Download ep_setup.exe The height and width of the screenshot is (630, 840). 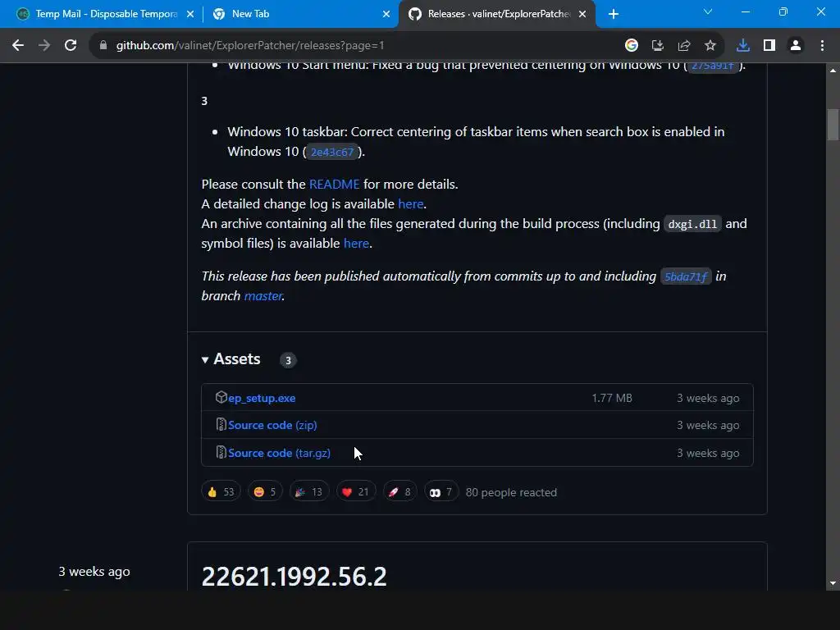tap(262, 398)
